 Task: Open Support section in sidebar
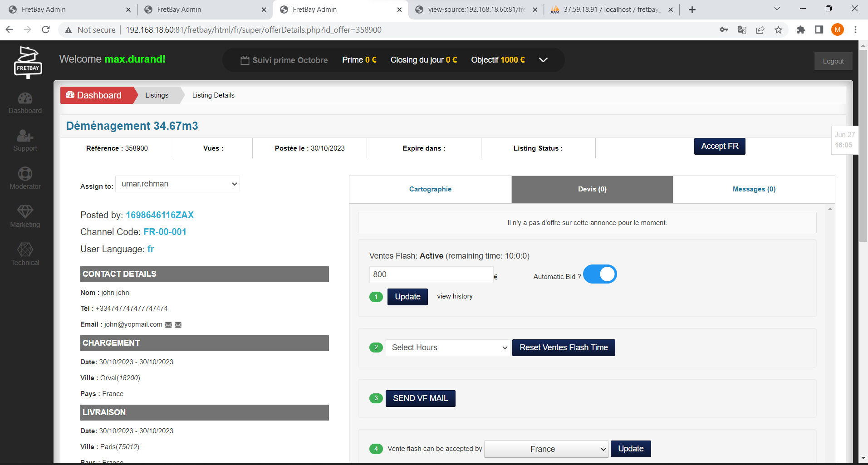click(25, 141)
